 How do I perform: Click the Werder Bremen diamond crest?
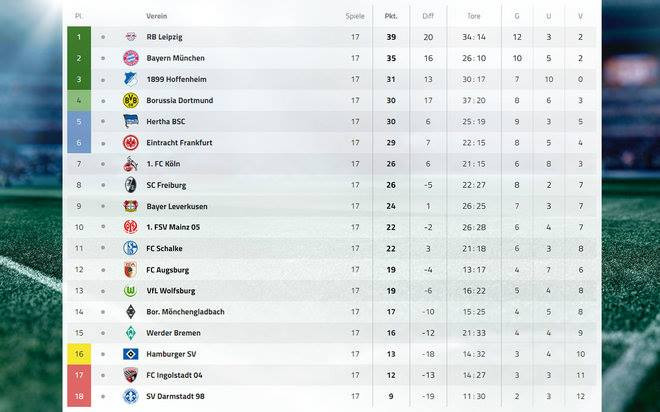pos(130,333)
